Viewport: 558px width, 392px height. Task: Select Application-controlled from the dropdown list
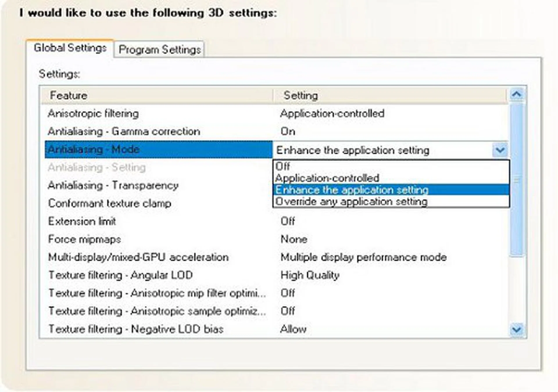327,178
